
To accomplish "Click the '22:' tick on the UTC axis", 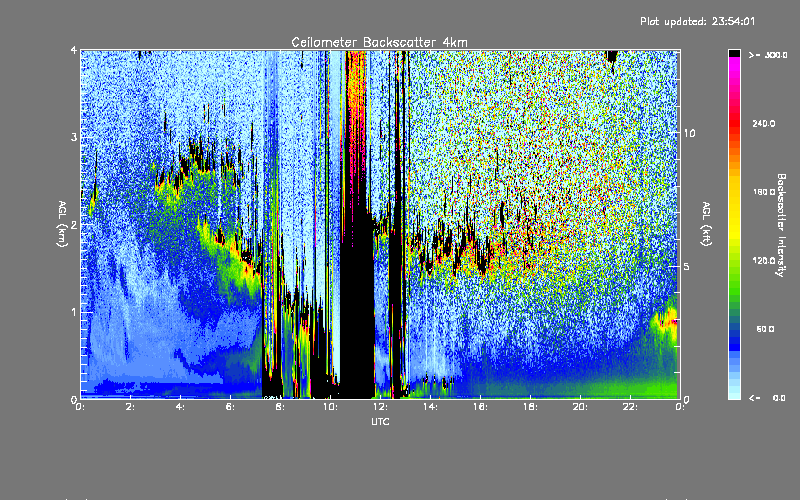I will coord(630,407).
